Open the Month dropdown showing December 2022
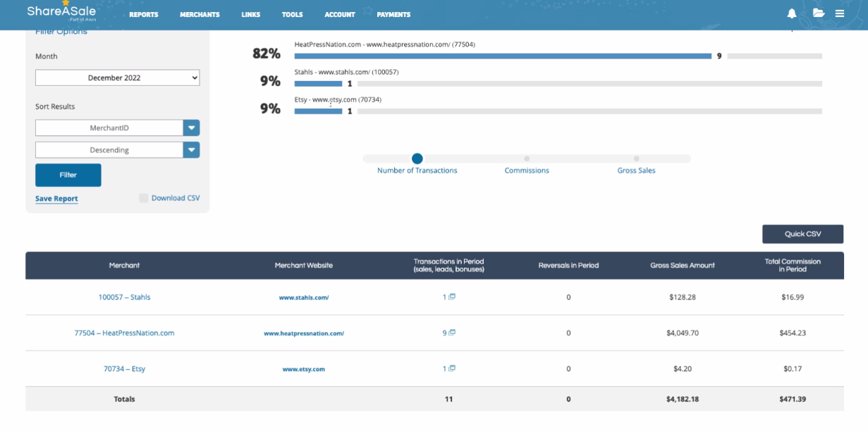Image resolution: width=868 pixels, height=431 pixels. pyautogui.click(x=118, y=78)
